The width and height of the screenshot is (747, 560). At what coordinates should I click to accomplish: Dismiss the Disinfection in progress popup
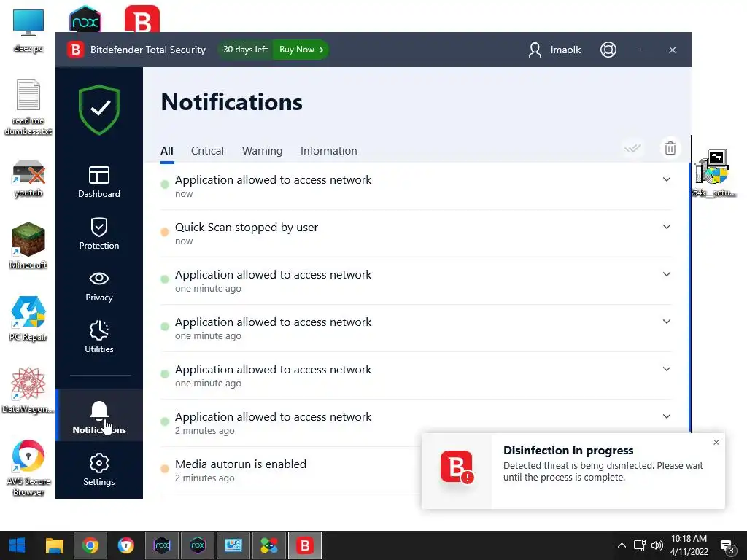point(716,443)
